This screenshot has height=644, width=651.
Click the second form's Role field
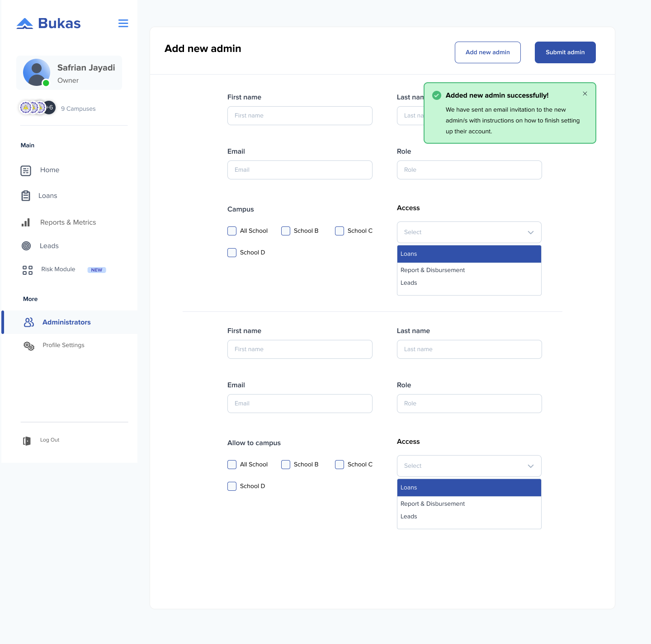469,404
